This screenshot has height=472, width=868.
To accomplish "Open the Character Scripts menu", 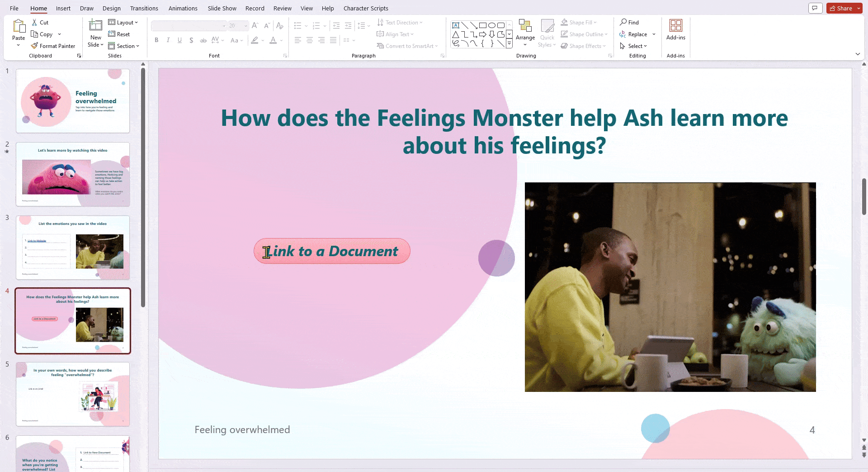I will (x=366, y=8).
